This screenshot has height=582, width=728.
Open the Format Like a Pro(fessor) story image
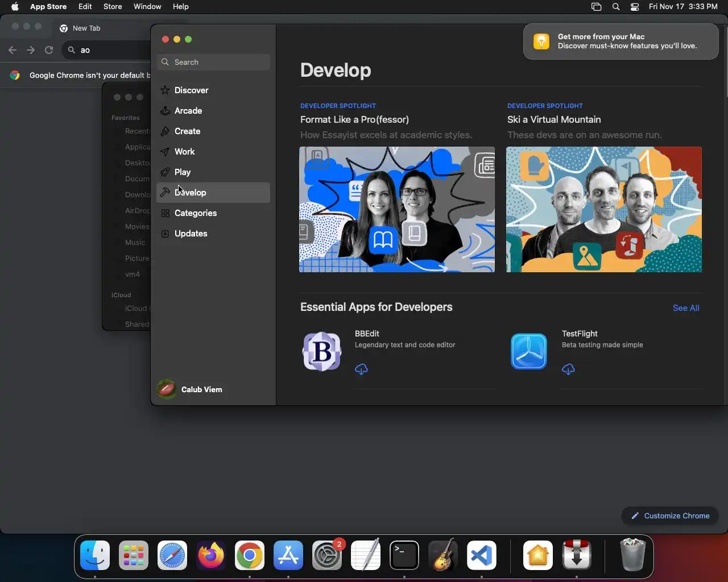pos(397,209)
